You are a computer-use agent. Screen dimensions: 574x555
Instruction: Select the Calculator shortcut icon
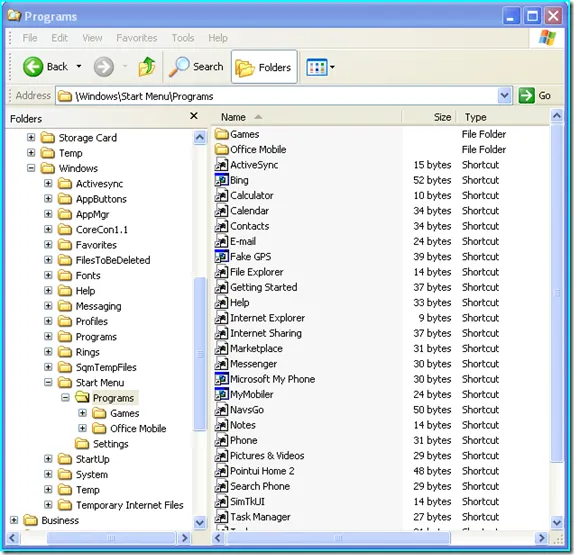click(x=221, y=195)
